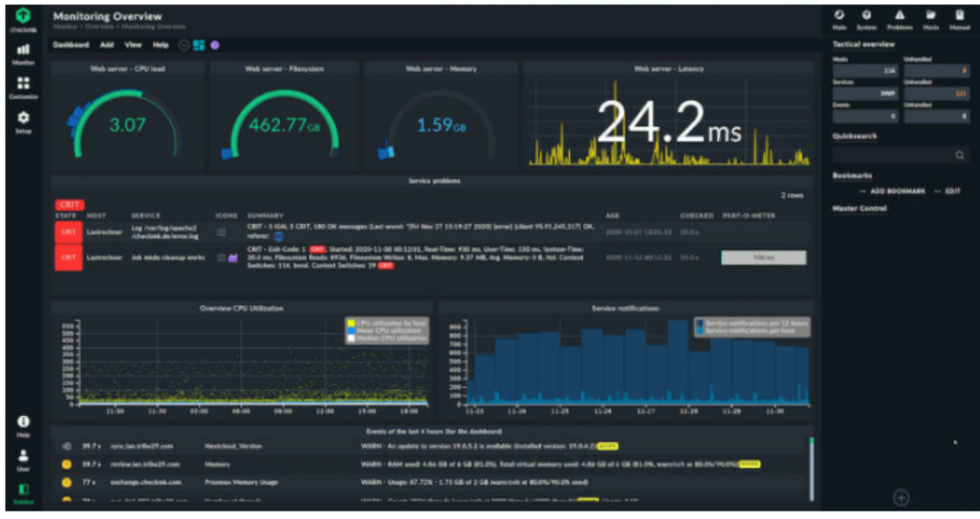Open the Problems warning triangle icon
This screenshot has width=980, height=519.
[900, 20]
